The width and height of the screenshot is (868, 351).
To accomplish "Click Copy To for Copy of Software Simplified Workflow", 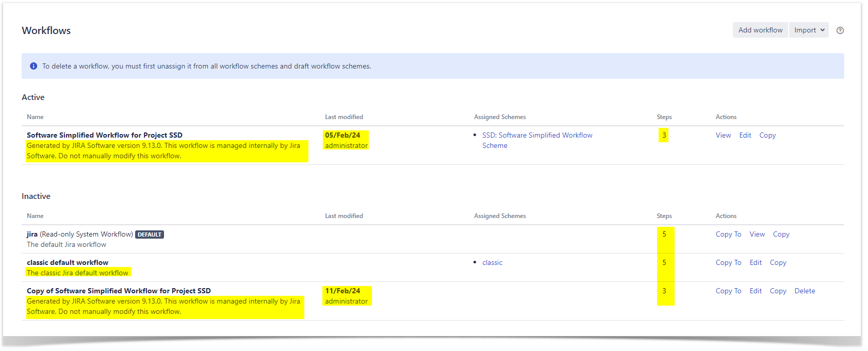I will coord(728,291).
